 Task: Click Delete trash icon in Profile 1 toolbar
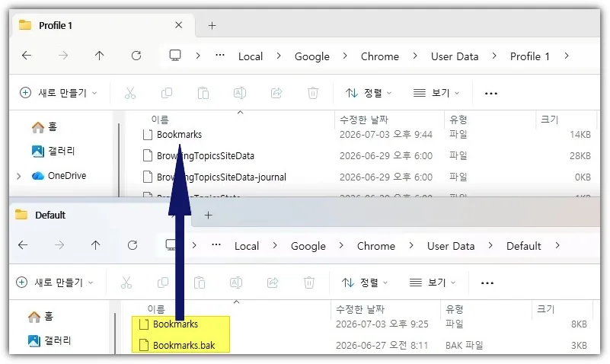tap(313, 93)
